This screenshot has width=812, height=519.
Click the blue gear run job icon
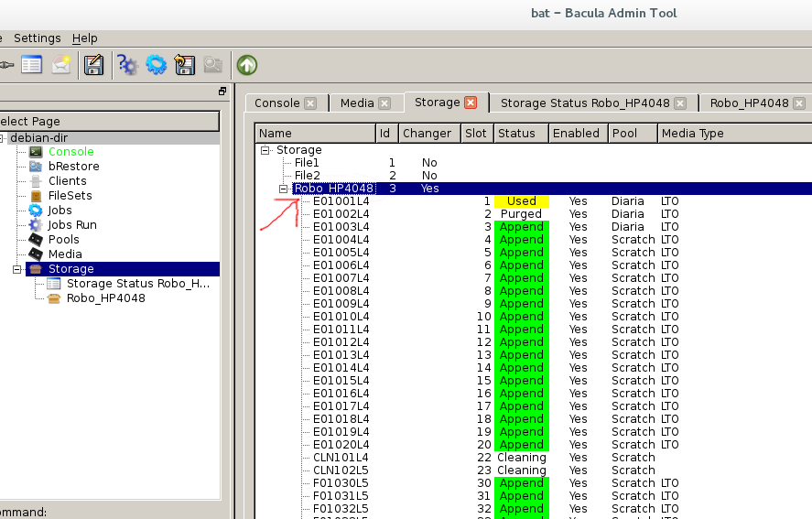(156, 65)
